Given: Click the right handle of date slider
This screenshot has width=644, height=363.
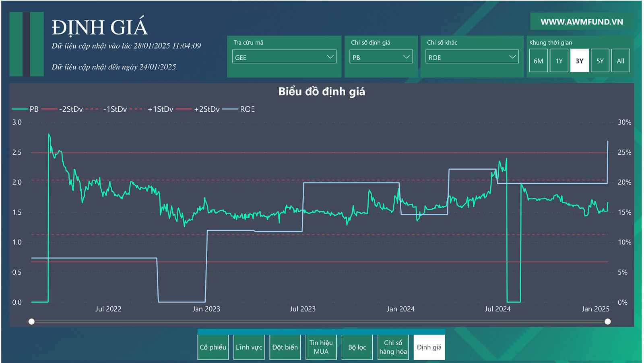Looking at the screenshot, I should 607,322.
